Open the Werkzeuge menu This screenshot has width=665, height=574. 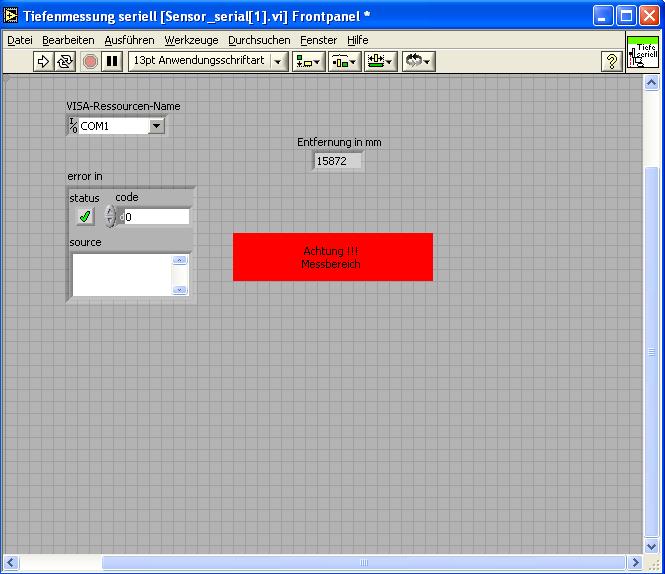(191, 40)
